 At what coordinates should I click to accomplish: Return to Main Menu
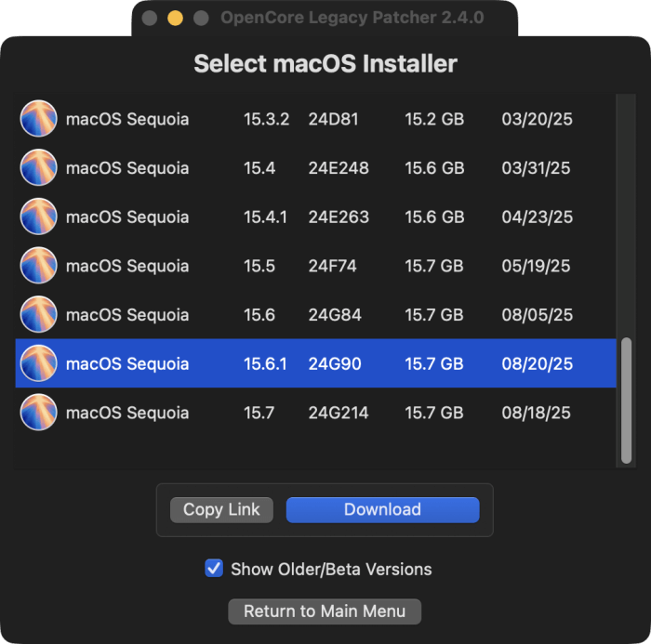325,611
